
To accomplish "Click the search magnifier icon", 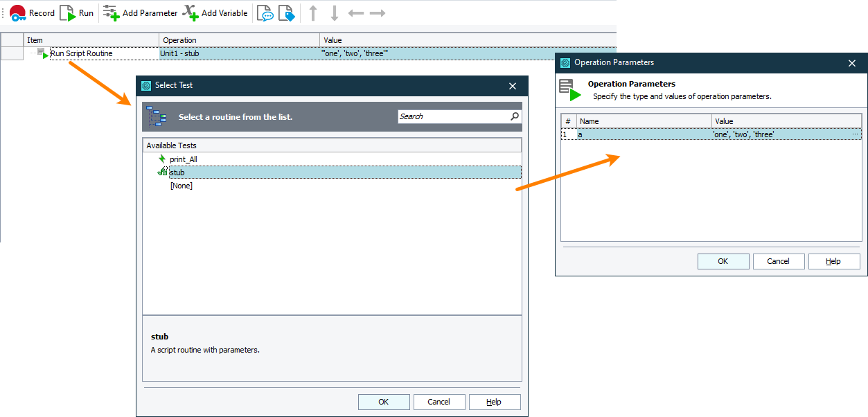I will [515, 116].
